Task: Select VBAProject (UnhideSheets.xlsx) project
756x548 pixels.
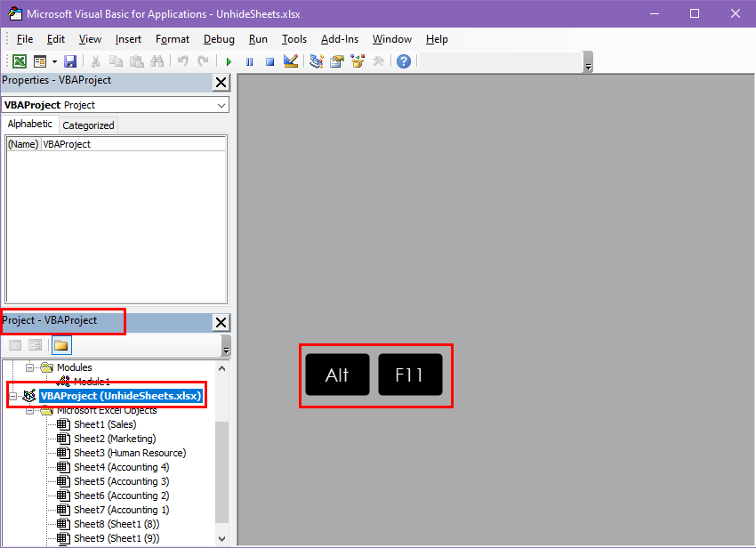Action: (x=121, y=396)
